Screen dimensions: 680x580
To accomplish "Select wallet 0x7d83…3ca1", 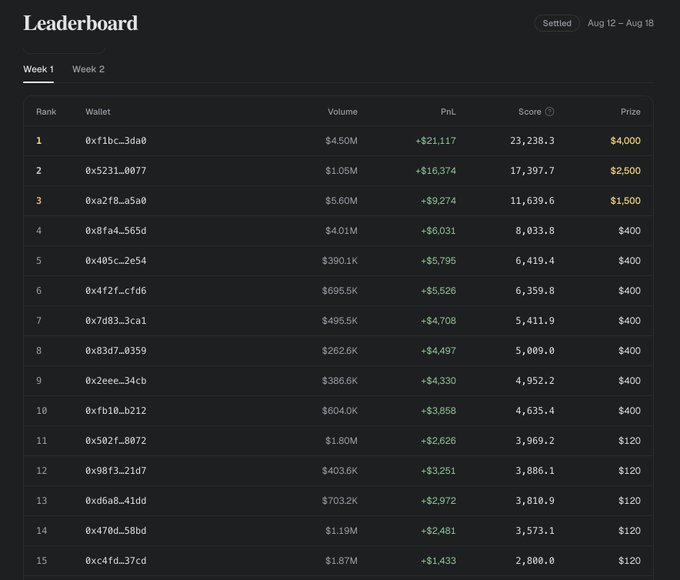I will [x=116, y=321].
